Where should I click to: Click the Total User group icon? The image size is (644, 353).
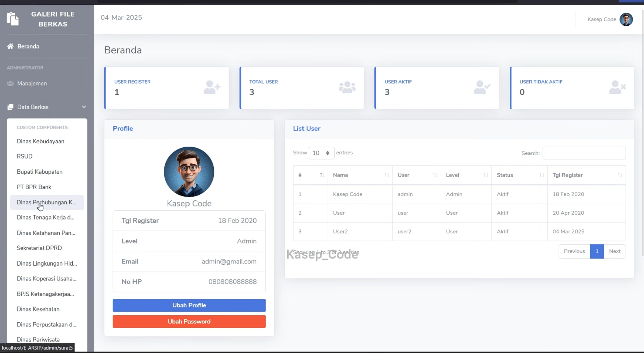click(347, 87)
